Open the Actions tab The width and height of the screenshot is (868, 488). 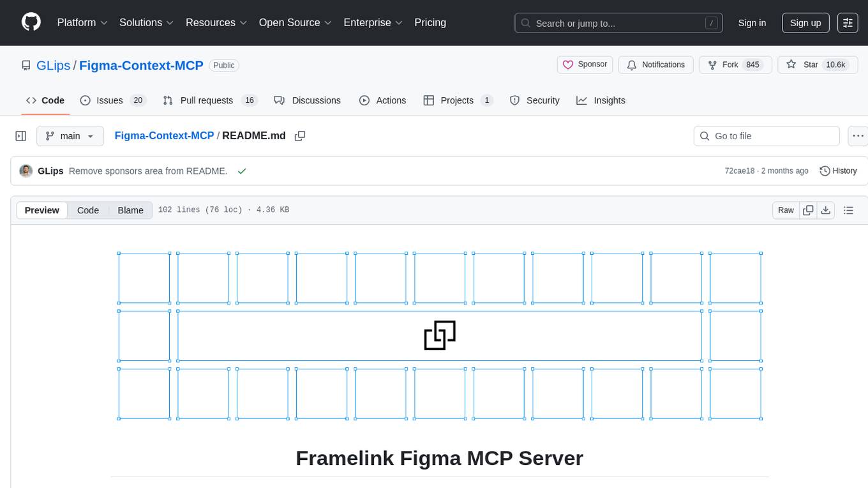coord(382,100)
